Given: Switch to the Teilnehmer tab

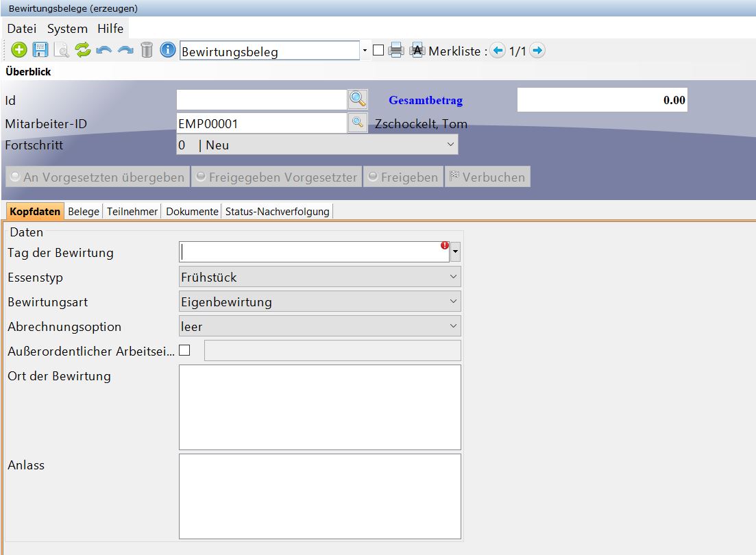Looking at the screenshot, I should 132,212.
